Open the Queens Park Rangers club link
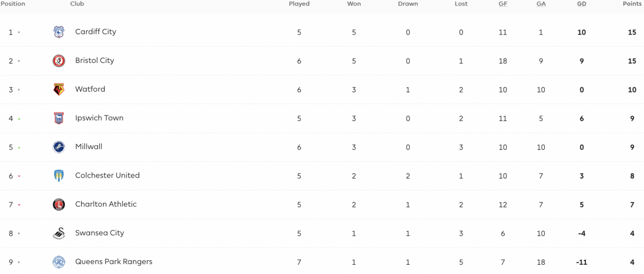This screenshot has height=274, width=644. coord(114,262)
